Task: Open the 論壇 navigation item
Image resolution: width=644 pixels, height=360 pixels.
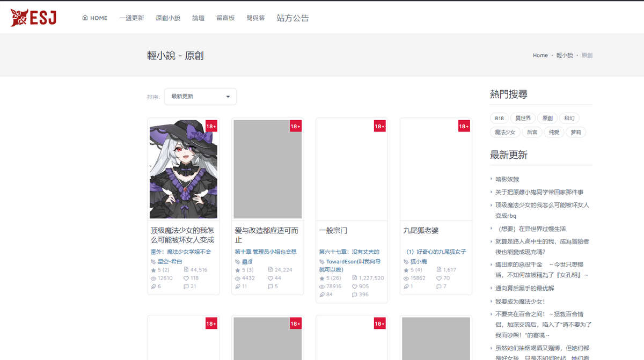Action: (198, 18)
